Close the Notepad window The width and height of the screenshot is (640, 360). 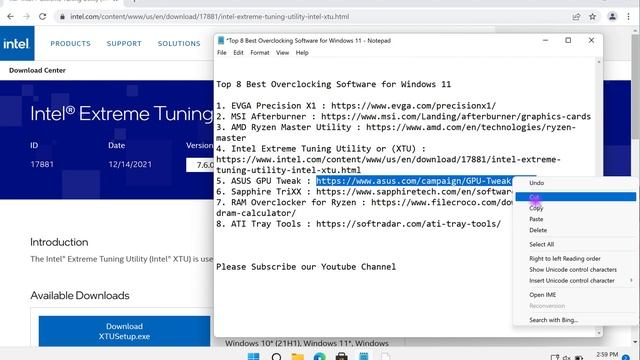tap(591, 40)
